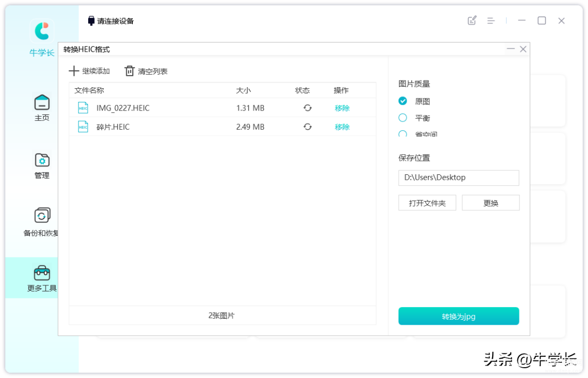
Task: Open 备份和恢复 backup sidebar icon
Action: [42, 216]
